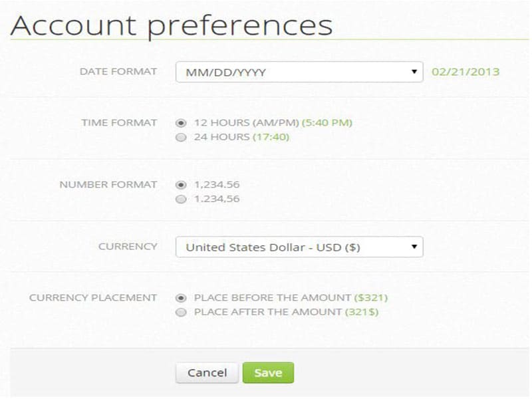532x399 pixels.
Task: Click the Date Format label
Action: pyautogui.click(x=118, y=71)
